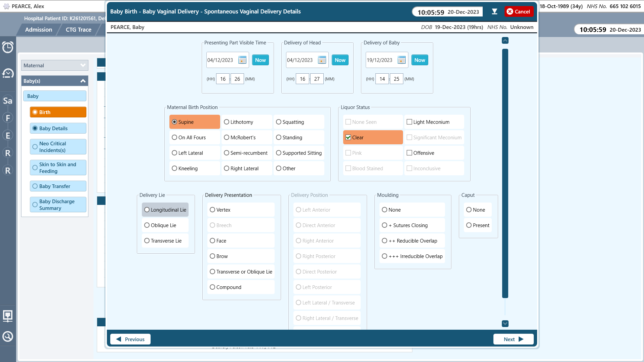
Task: Select Longitudinal Lie option
Action: point(165,210)
